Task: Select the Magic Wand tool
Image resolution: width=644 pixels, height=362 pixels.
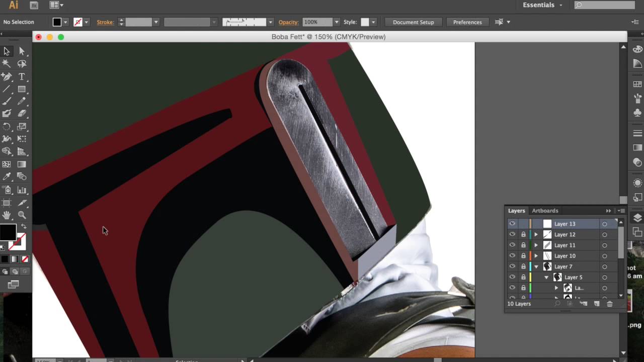Action: (x=7, y=64)
